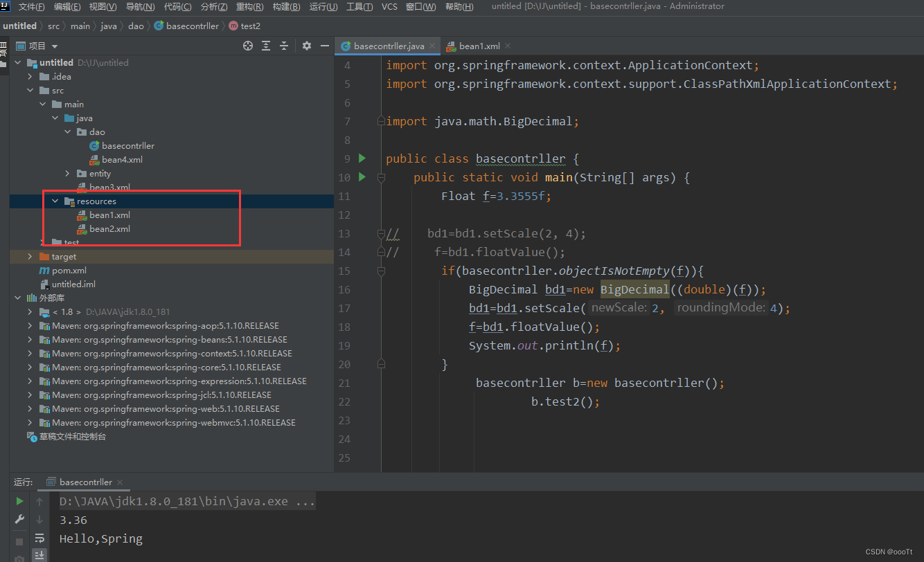This screenshot has width=924, height=562.
Task: Select the basecontrller.java editor tab
Action: (x=389, y=46)
